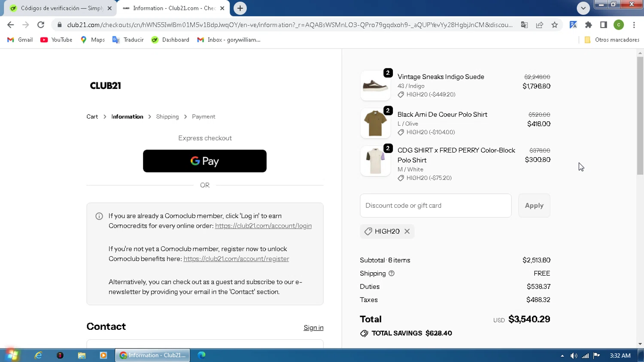The height and width of the screenshot is (362, 644).
Task: Reload the checkout page
Action: click(x=41, y=25)
